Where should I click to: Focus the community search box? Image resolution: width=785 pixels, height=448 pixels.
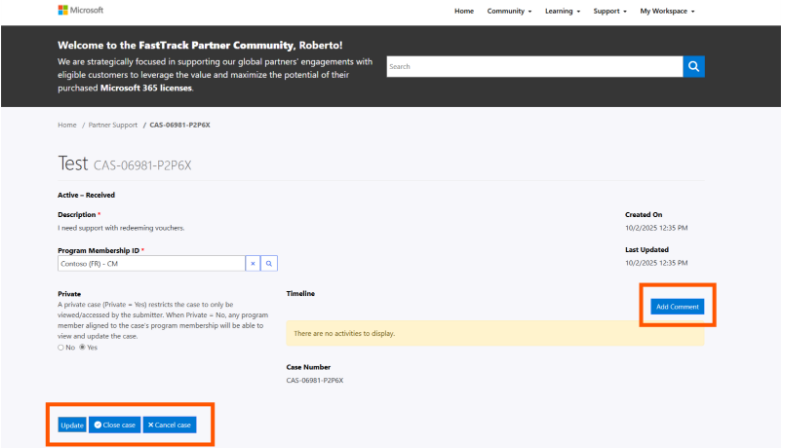click(x=534, y=67)
